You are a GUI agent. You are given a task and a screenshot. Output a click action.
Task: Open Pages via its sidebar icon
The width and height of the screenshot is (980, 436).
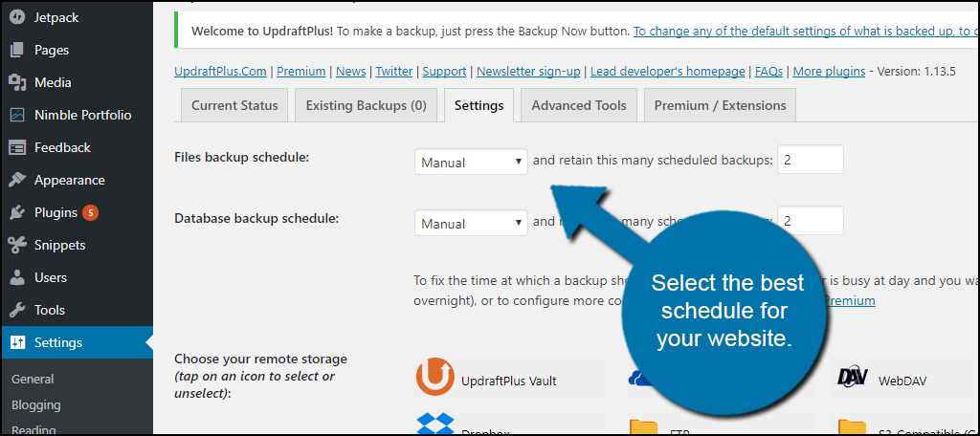click(16, 50)
